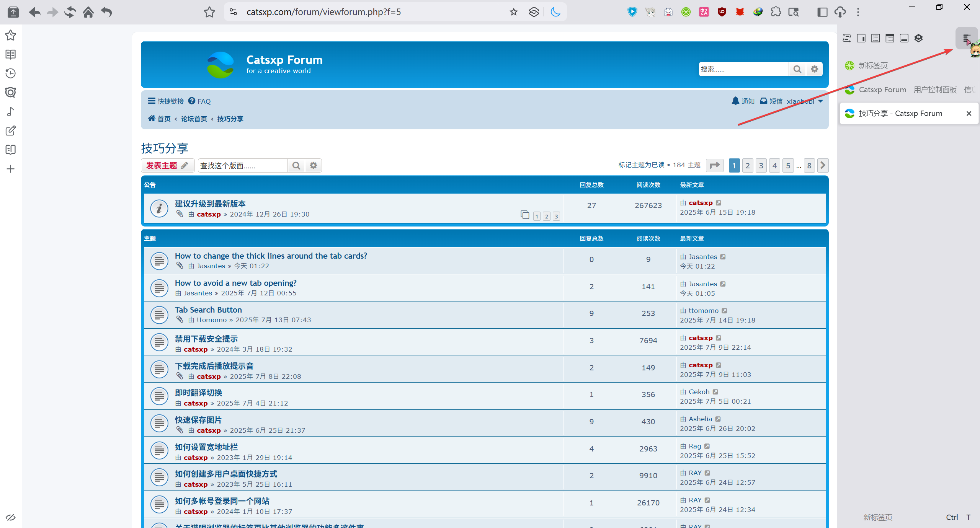Viewport: 980px width, 528px height.
Task: Open the tab search icon in toolbar
Action: [x=794, y=12]
